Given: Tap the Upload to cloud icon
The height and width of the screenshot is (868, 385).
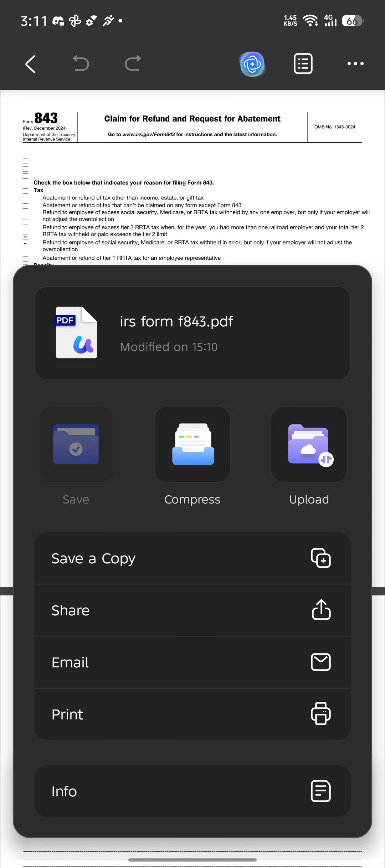Looking at the screenshot, I should [309, 444].
